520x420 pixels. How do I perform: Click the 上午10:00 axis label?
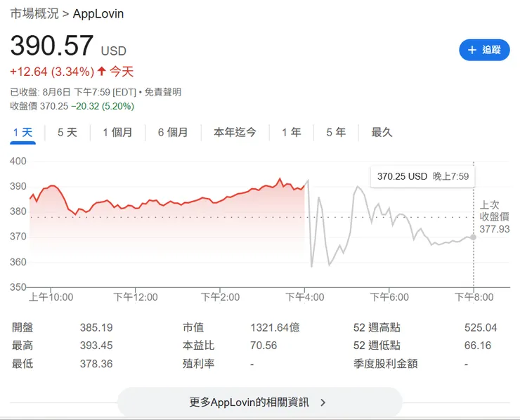click(x=51, y=297)
